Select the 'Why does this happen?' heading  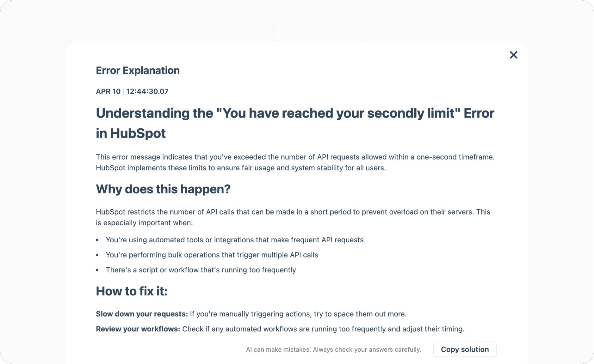pos(163,189)
